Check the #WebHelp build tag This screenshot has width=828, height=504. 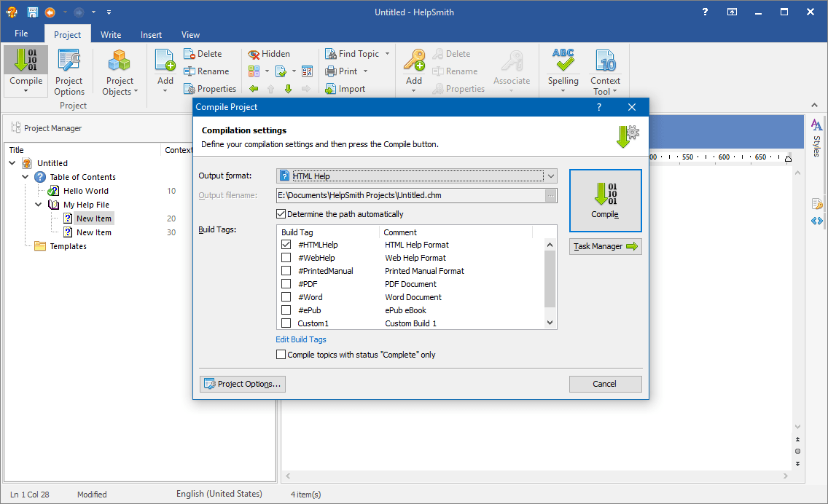pyautogui.click(x=286, y=258)
